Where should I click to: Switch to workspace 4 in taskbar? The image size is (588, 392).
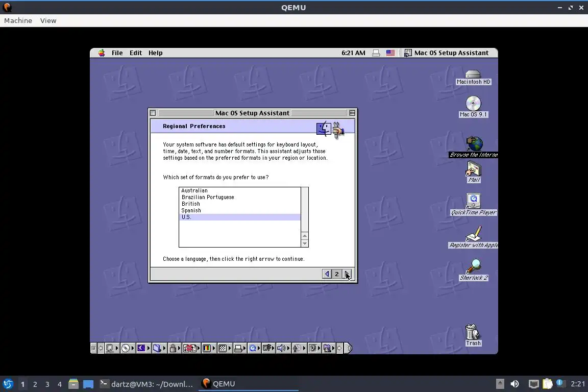(59, 384)
